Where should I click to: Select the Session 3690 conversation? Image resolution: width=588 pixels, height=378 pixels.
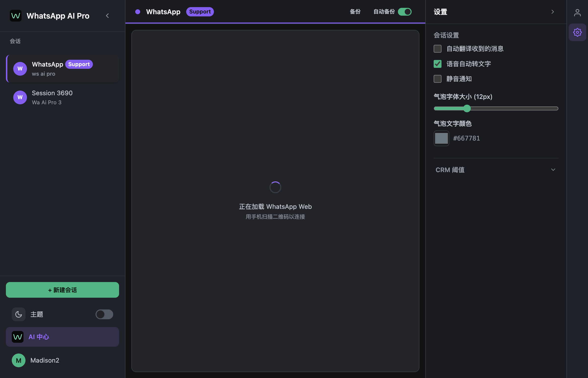[63, 97]
